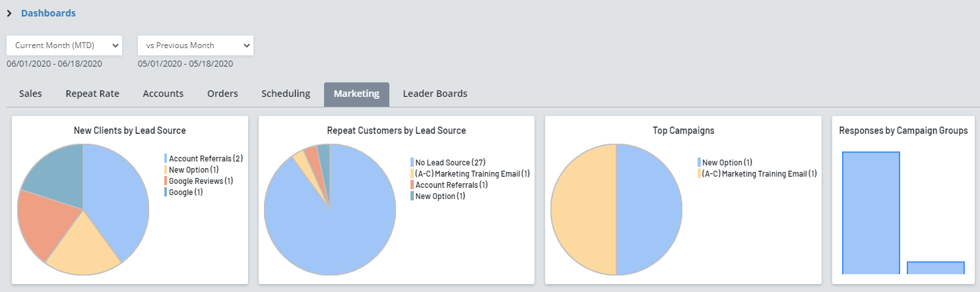This screenshot has height=292, width=980.
Task: Click No Lead Source (27) legend swatch
Action: tap(412, 162)
